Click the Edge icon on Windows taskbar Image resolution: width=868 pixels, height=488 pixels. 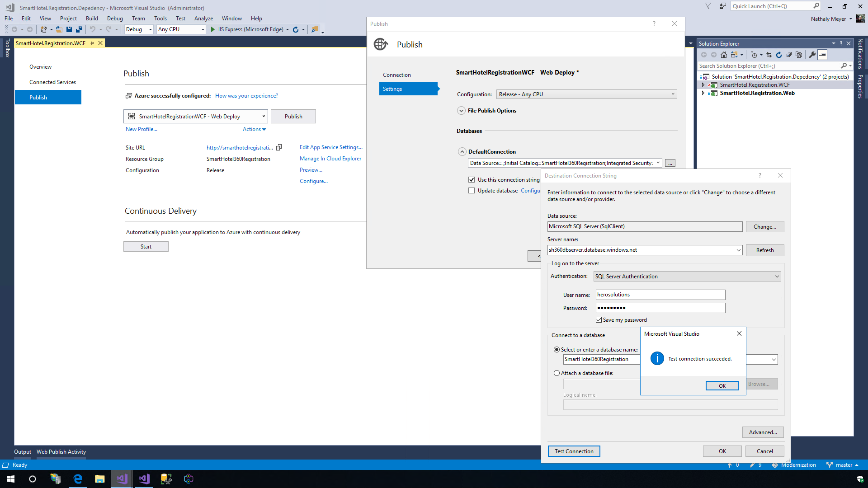78,479
